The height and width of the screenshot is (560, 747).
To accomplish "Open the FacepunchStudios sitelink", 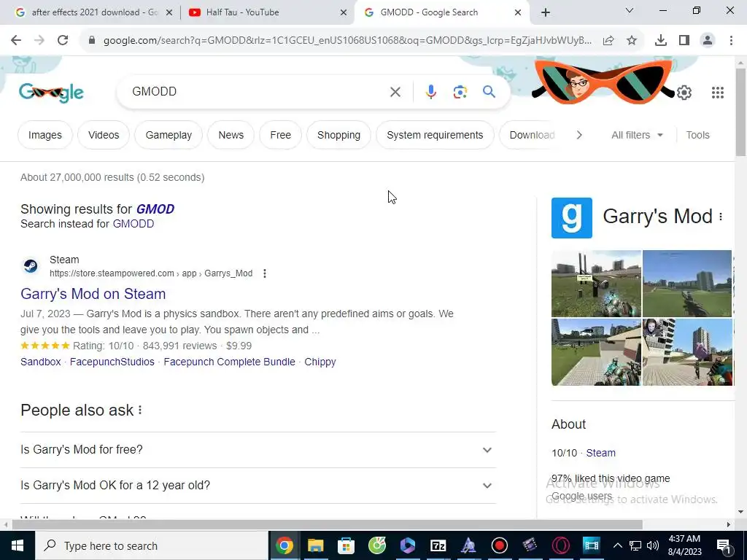I will pyautogui.click(x=112, y=362).
